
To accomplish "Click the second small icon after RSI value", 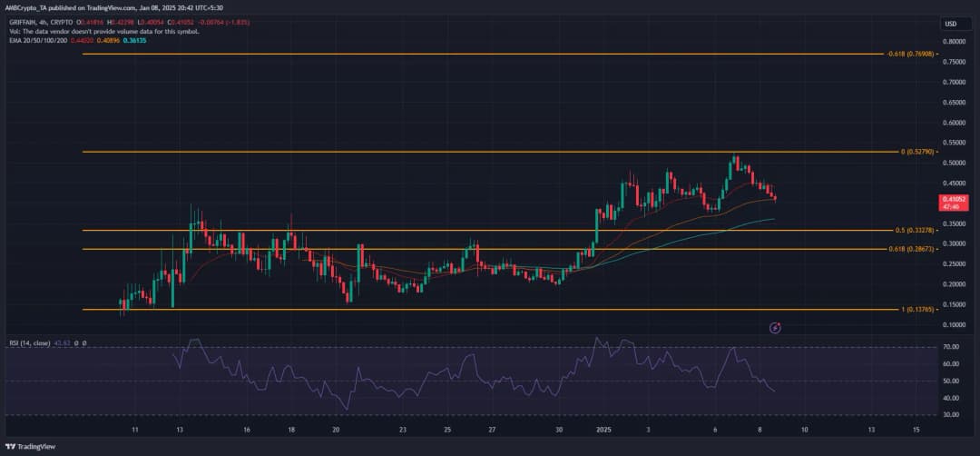I will pyautogui.click(x=84, y=343).
